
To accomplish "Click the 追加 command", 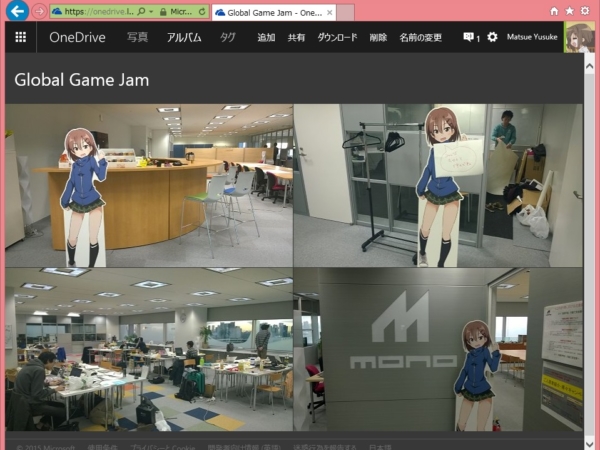I will coord(266,38).
